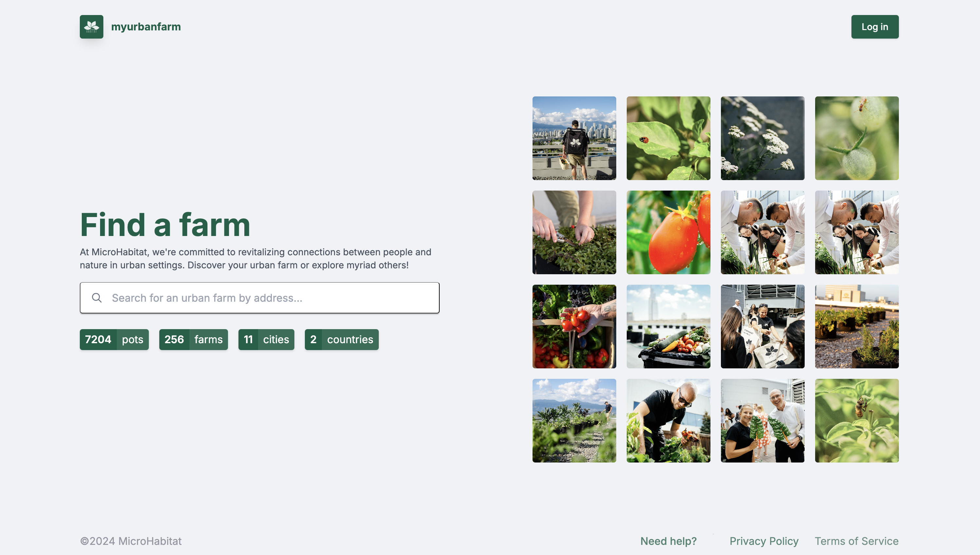Click the white flower cluster close-up thumbnail
This screenshot has width=980, height=555.
(x=762, y=138)
